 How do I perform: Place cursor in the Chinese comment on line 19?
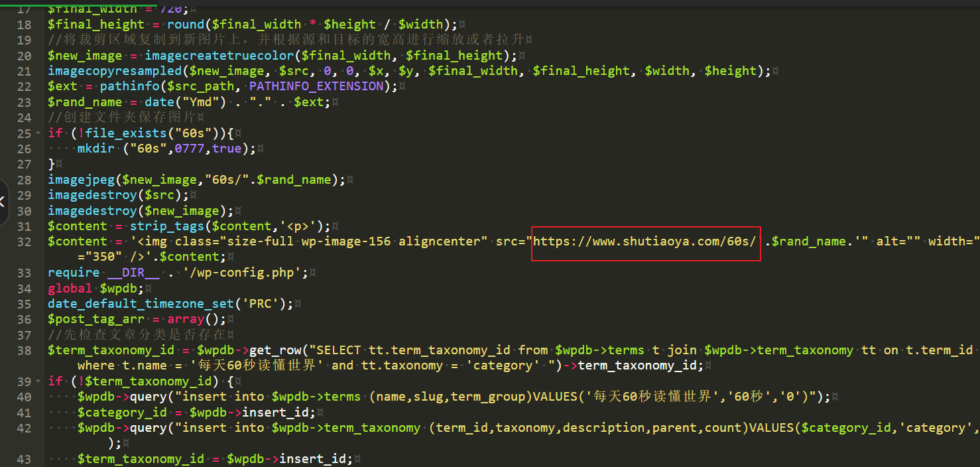(x=286, y=40)
